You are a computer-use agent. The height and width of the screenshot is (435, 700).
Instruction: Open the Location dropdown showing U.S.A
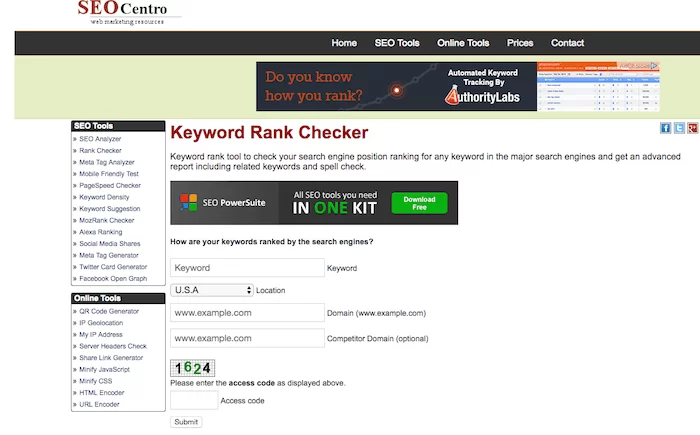click(x=212, y=290)
